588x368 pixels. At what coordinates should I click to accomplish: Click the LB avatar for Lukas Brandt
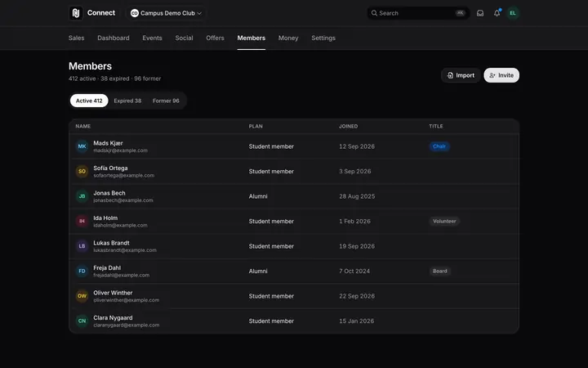[x=82, y=246]
